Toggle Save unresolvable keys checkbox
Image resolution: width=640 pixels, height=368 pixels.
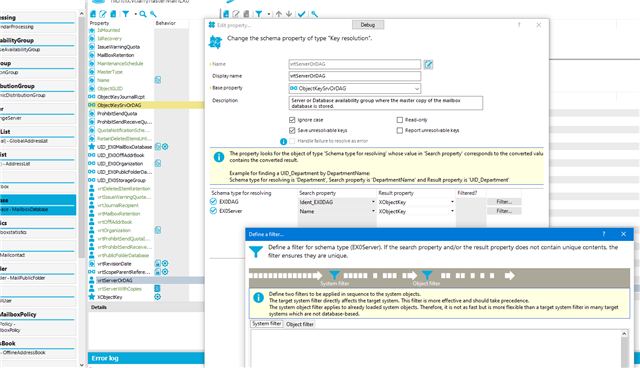pyautogui.click(x=292, y=131)
